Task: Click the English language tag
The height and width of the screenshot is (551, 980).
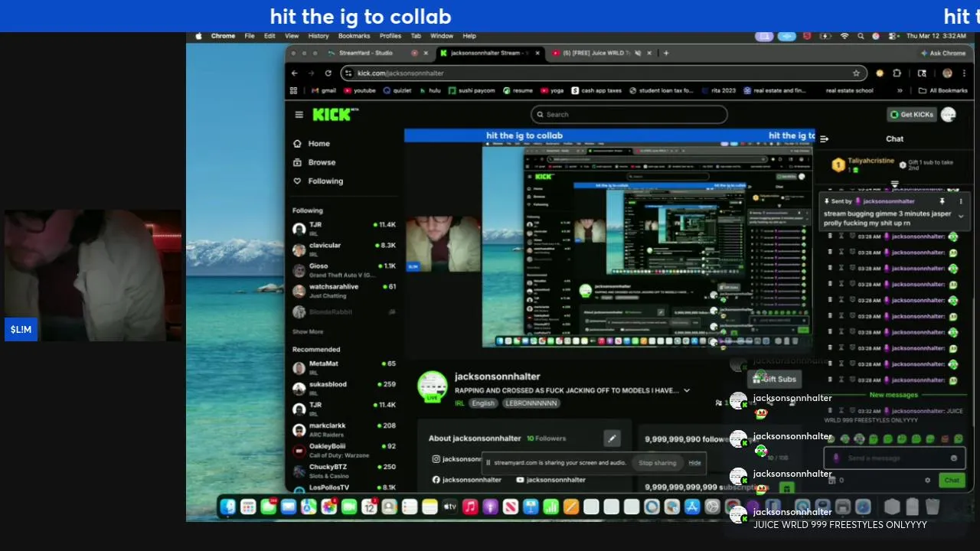Action: coord(483,403)
